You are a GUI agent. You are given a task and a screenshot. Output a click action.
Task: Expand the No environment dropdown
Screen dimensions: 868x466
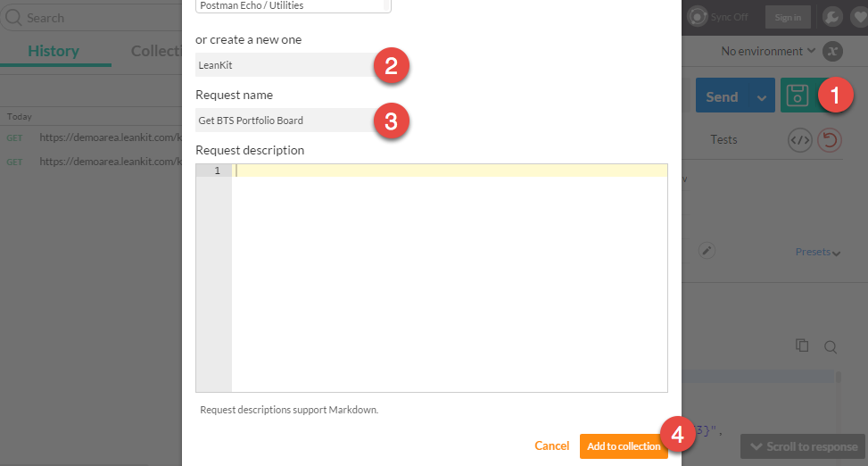click(768, 51)
